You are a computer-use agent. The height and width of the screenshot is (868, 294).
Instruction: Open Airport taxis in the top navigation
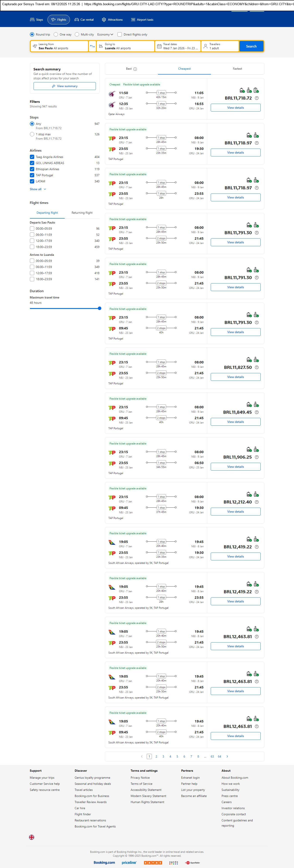142,20
